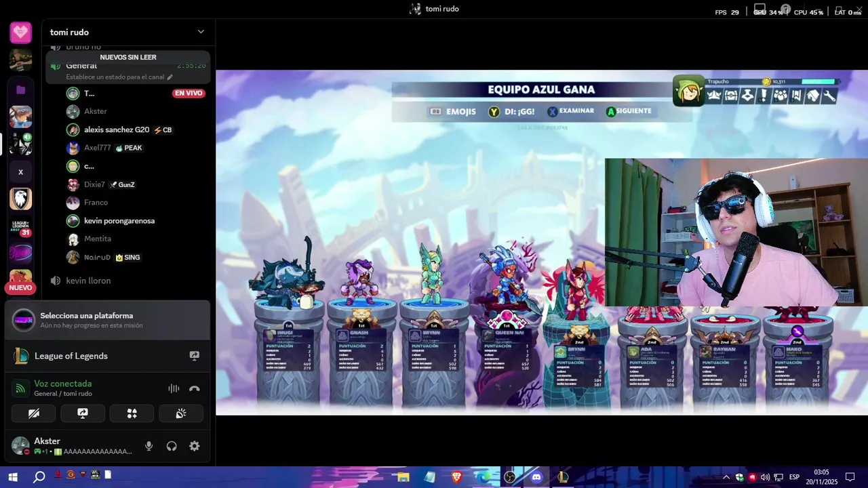Open the clock showing 03:05
The height and width of the screenshot is (488, 868).
[821, 477]
